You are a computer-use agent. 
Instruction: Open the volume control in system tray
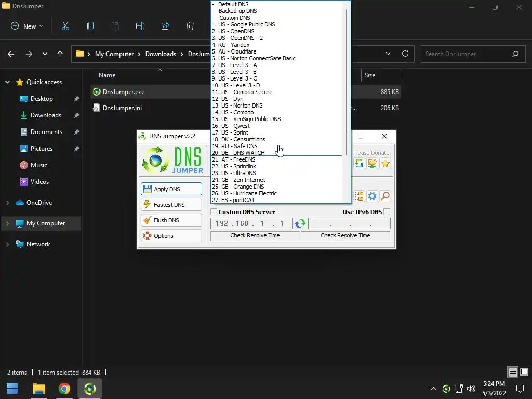tap(471, 389)
